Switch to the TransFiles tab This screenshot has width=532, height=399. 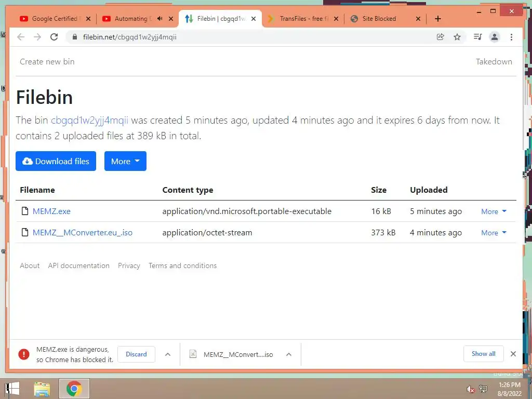(302, 19)
